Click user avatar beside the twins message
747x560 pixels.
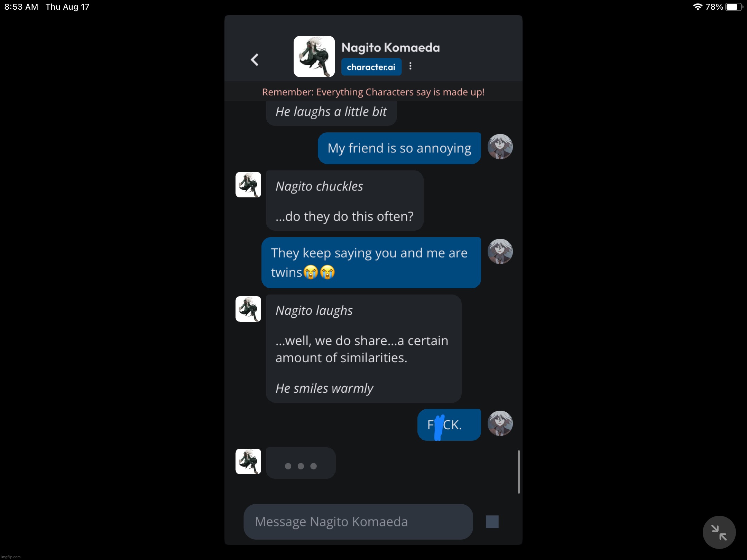tap(500, 252)
